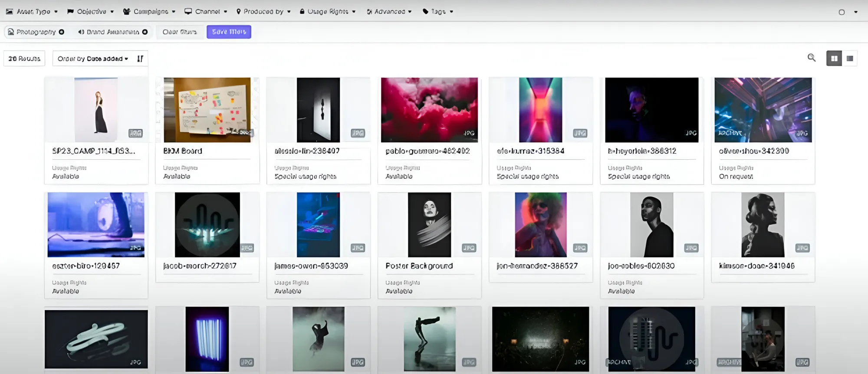
Task: Open the Channel filter dropdown
Action: [206, 12]
